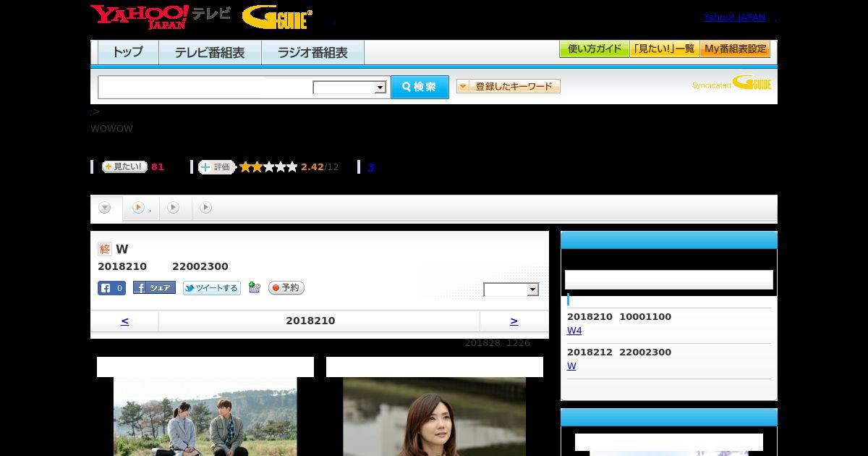Image resolution: width=868 pixels, height=456 pixels.
Task: Open the 使い方ガイド button
Action: pos(595,49)
